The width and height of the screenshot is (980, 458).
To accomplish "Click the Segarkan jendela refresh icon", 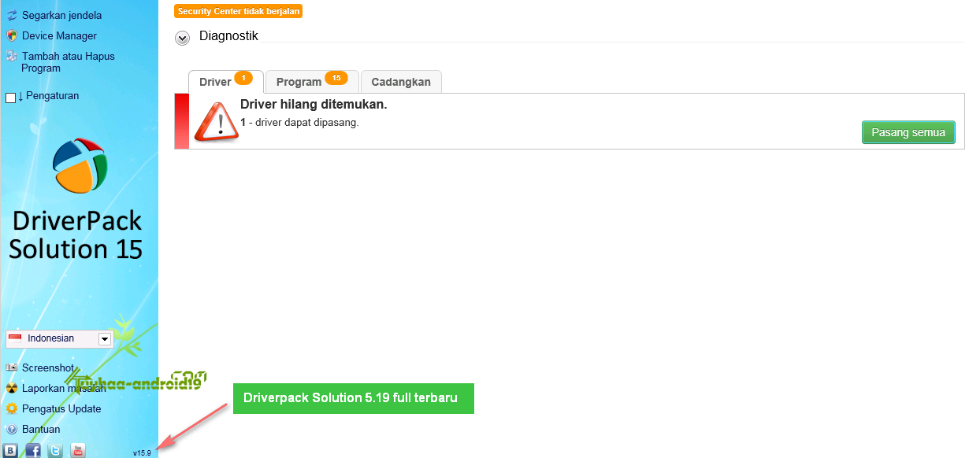I will point(10,15).
